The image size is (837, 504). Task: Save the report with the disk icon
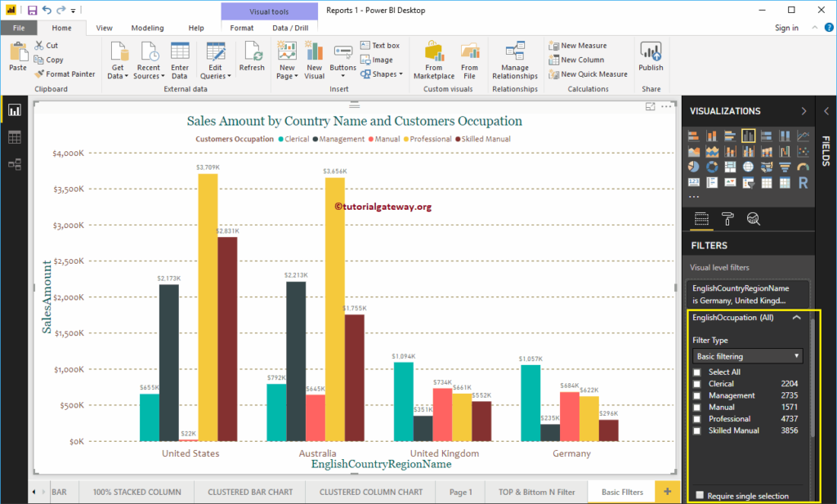pos(32,10)
